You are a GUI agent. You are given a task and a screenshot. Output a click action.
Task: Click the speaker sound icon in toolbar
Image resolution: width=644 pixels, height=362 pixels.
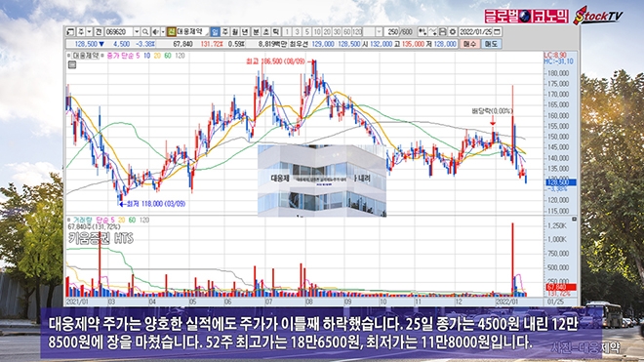coord(156,31)
